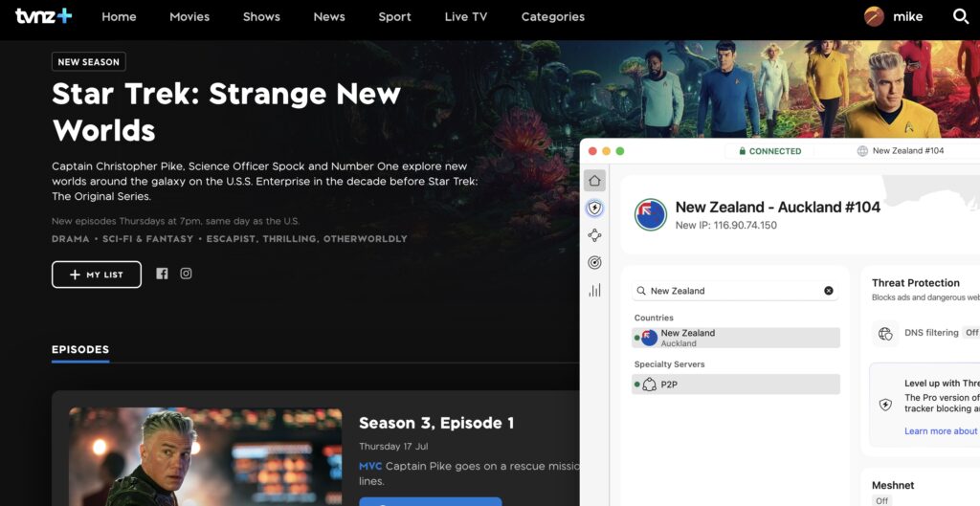The height and width of the screenshot is (506, 980).
Task: Click the DNS filtering globe icon
Action: pyautogui.click(x=885, y=333)
